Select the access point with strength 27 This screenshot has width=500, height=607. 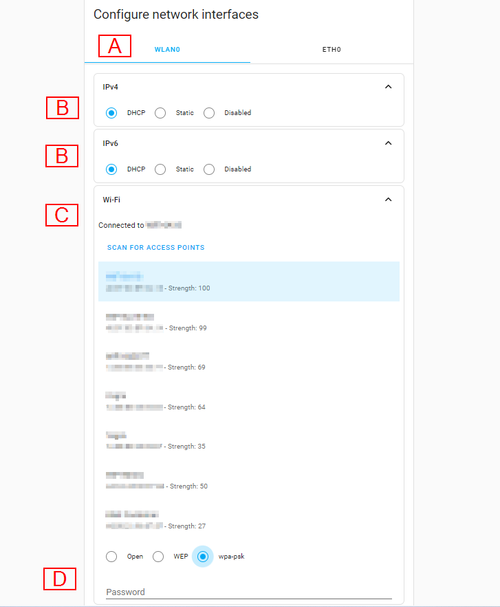249,520
